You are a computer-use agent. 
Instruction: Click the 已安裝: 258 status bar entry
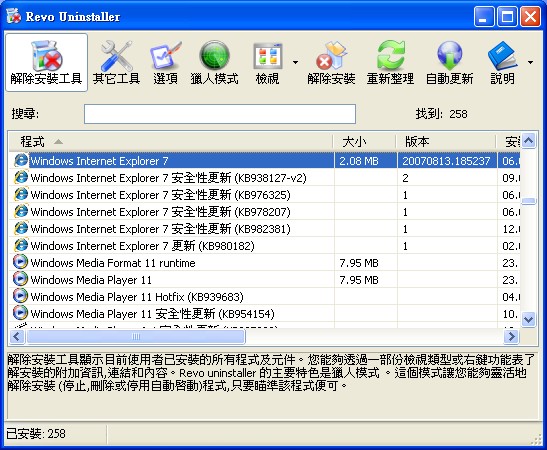coord(36,434)
